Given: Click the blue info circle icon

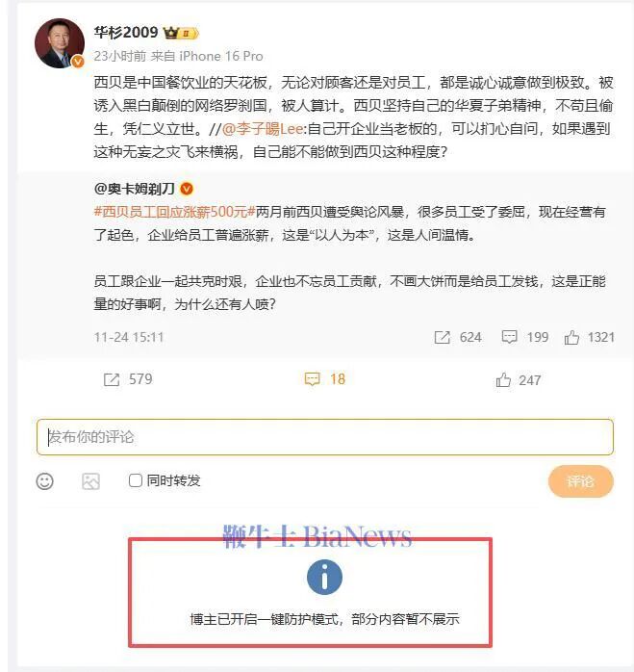Looking at the screenshot, I should tap(324, 577).
